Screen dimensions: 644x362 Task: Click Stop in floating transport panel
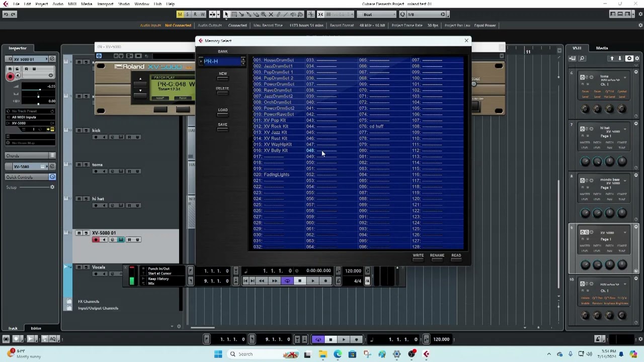click(300, 281)
